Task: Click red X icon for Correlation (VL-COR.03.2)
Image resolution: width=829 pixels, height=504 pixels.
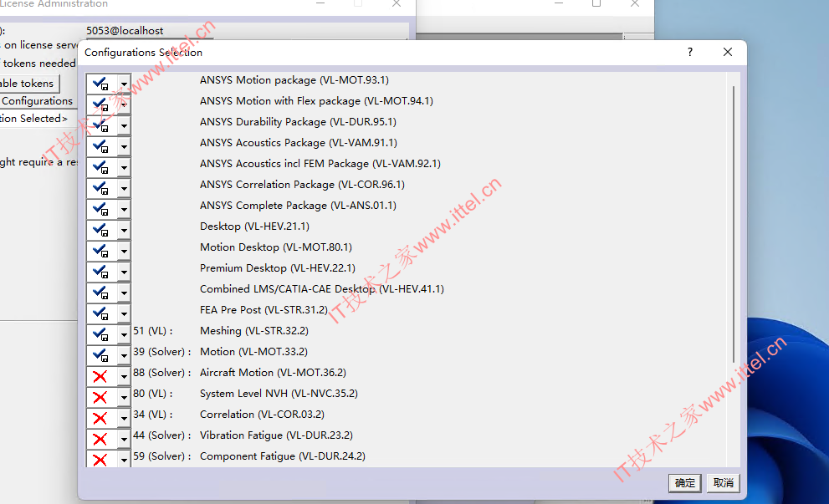Action: pos(100,419)
